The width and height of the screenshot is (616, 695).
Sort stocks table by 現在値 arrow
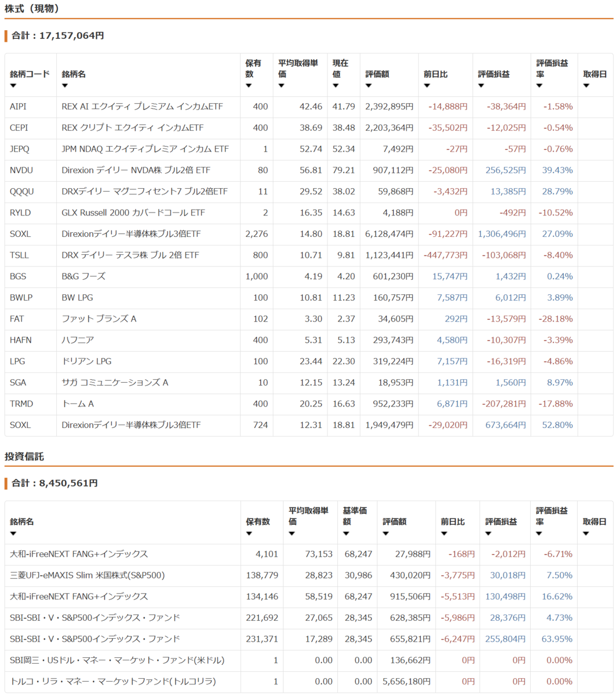tap(336, 86)
